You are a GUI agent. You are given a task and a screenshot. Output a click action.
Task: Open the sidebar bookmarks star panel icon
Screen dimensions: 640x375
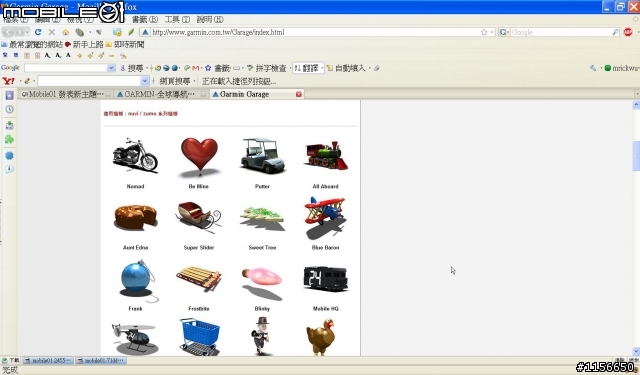point(9,95)
